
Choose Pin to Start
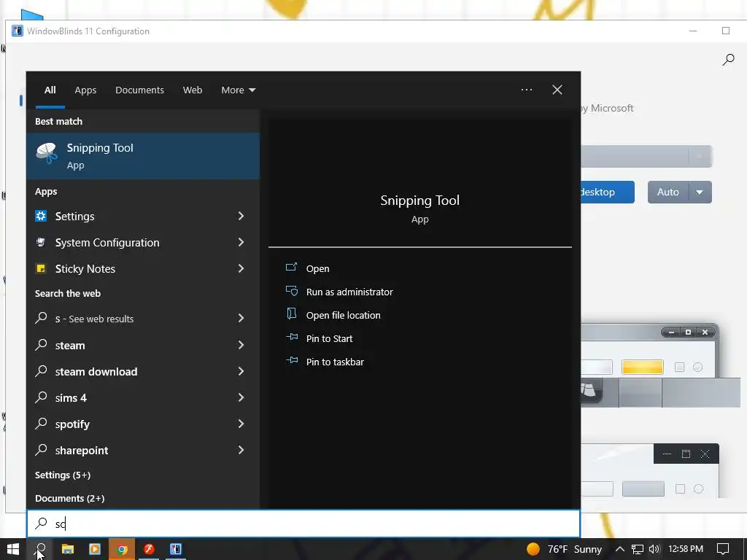pyautogui.click(x=329, y=338)
